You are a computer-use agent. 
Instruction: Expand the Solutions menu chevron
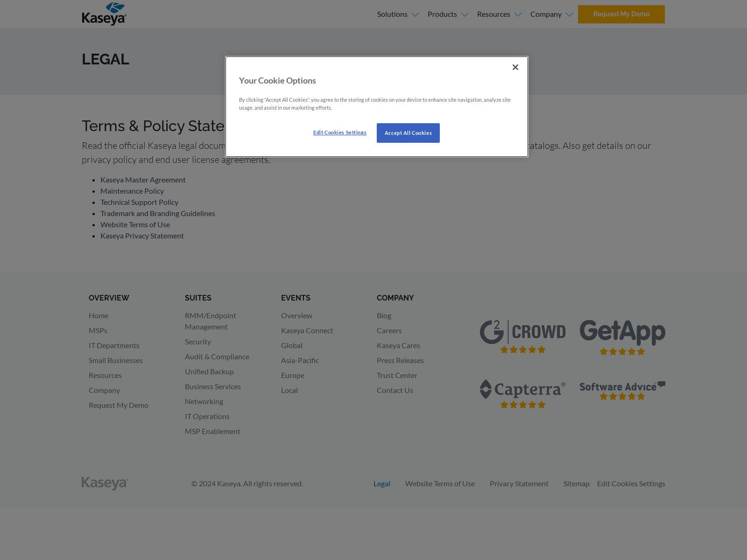point(415,14)
